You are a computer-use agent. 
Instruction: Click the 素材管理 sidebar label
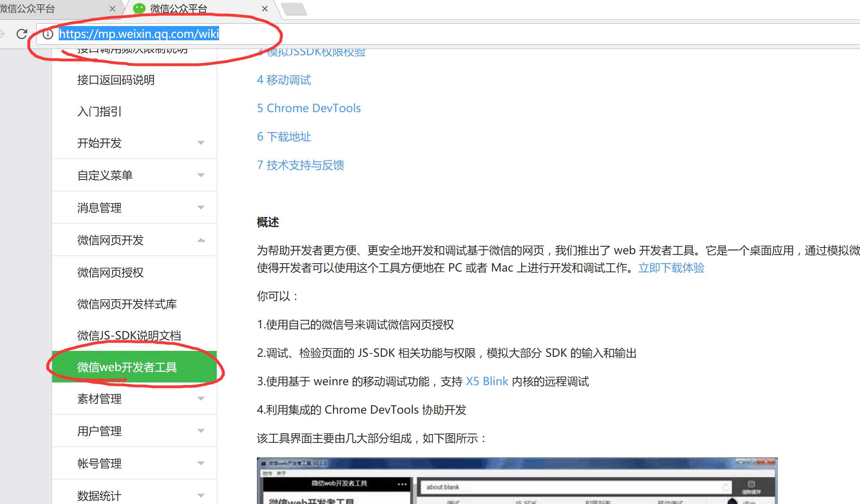tap(99, 399)
